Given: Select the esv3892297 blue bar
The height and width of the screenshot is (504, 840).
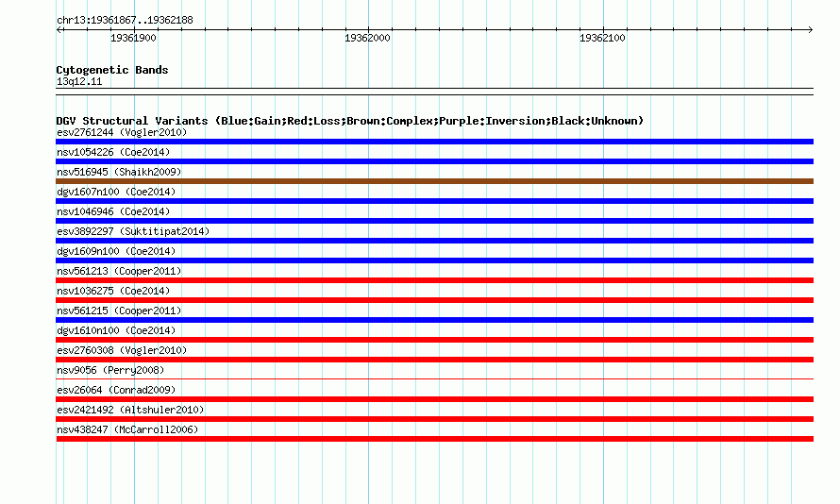Looking at the screenshot, I should click(434, 241).
